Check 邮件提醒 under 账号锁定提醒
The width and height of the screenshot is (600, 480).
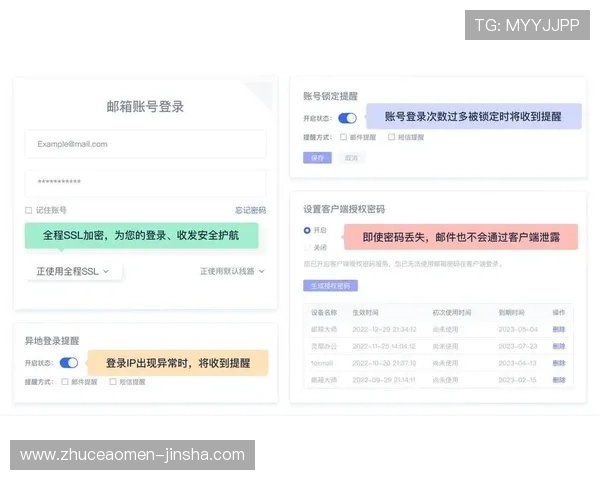click(344, 137)
